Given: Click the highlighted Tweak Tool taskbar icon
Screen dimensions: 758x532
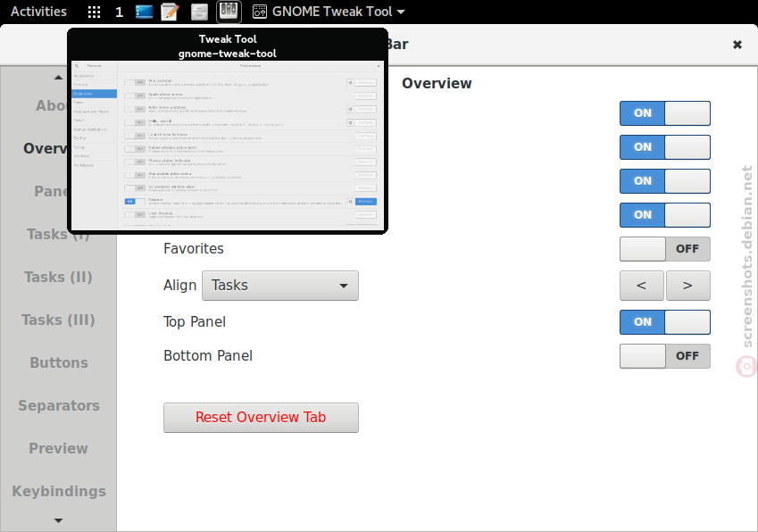Looking at the screenshot, I should (x=229, y=11).
